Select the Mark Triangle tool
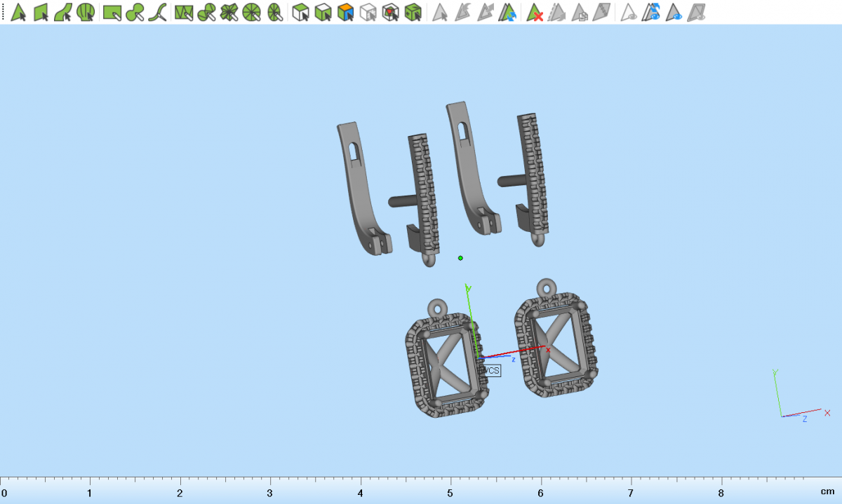842x504 pixels. [x=18, y=12]
